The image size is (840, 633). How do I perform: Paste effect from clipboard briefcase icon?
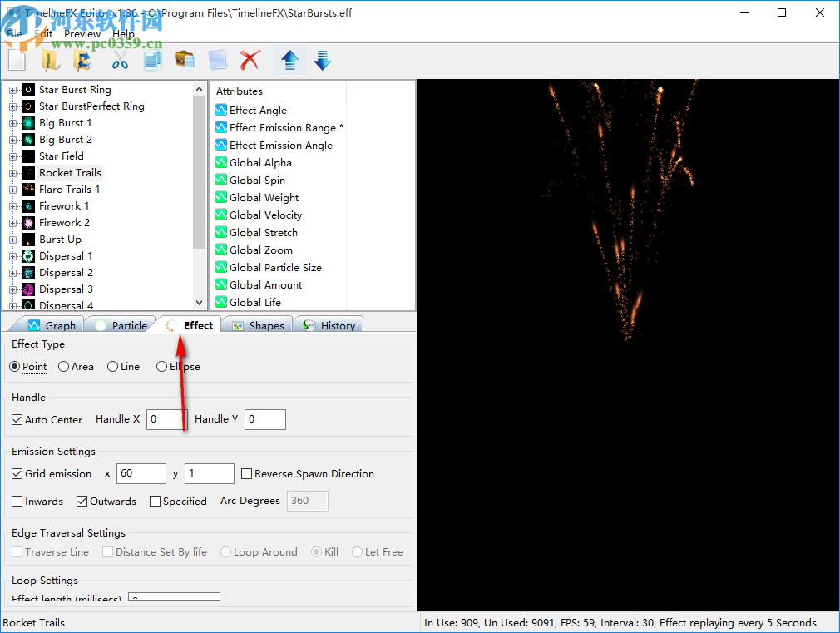point(185,59)
